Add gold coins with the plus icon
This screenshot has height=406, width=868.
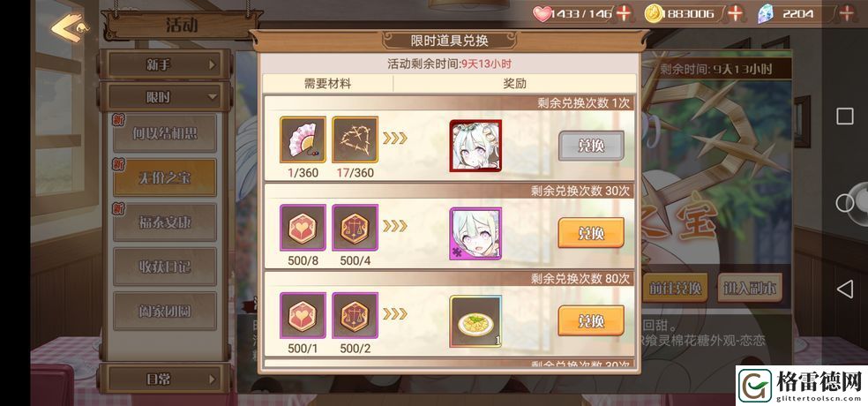[735, 12]
